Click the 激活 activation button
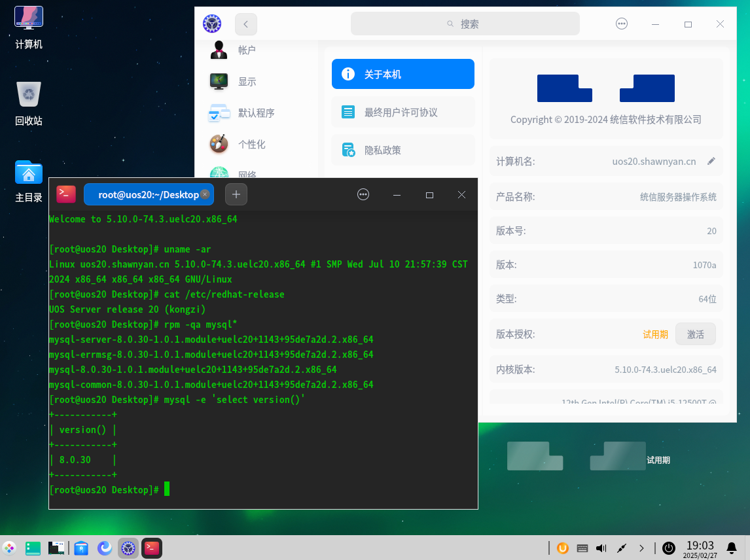The height and width of the screenshot is (560, 750). [696, 334]
